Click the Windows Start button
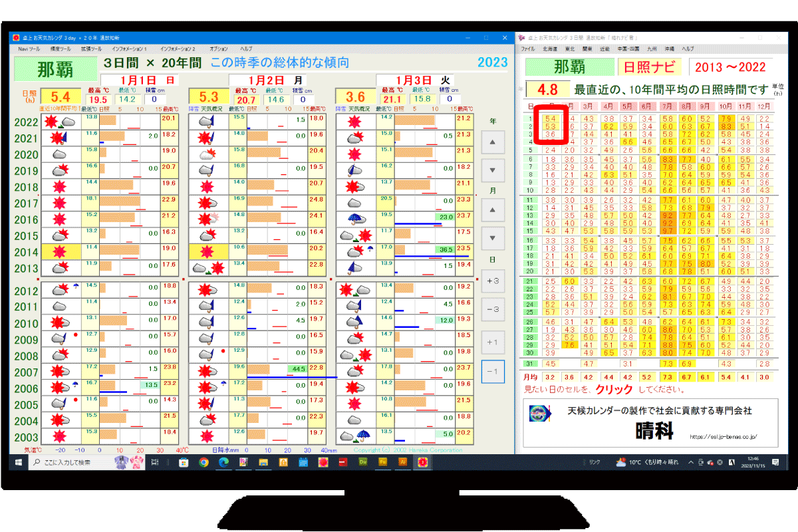Viewport: 798px width, 532px height. point(17,462)
